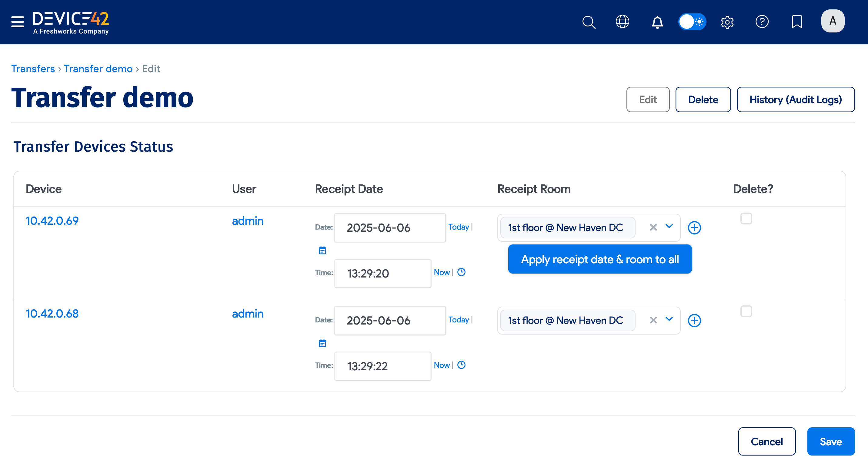Toggle dark mode in the top bar

point(693,22)
